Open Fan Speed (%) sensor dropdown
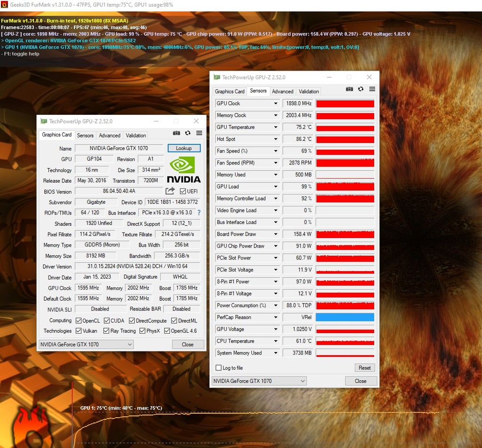This screenshot has width=482, height=448. click(x=276, y=151)
